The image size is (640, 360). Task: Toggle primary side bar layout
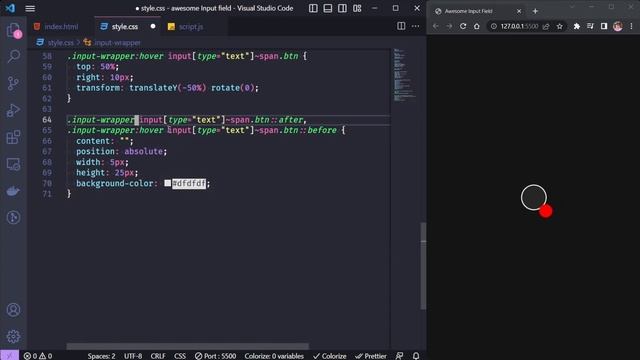point(313,8)
